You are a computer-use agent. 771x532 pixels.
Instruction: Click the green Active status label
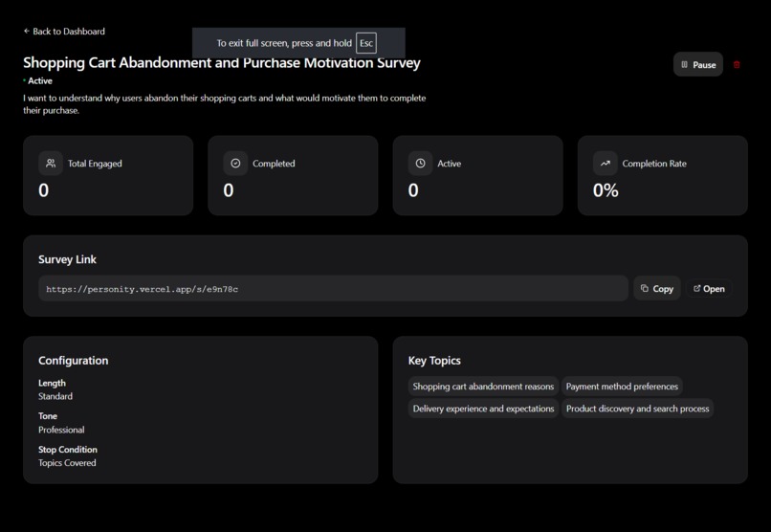click(40, 80)
